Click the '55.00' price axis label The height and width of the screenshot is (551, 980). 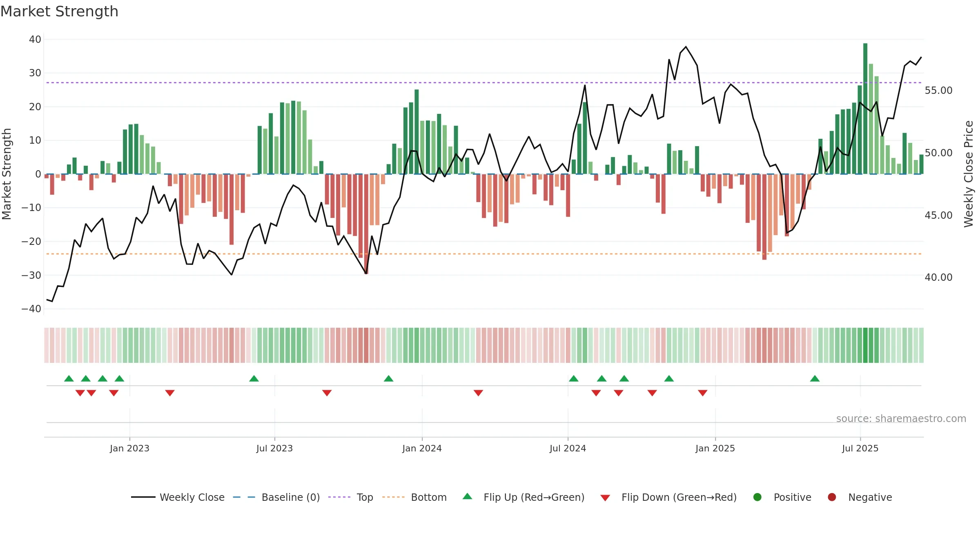(938, 91)
